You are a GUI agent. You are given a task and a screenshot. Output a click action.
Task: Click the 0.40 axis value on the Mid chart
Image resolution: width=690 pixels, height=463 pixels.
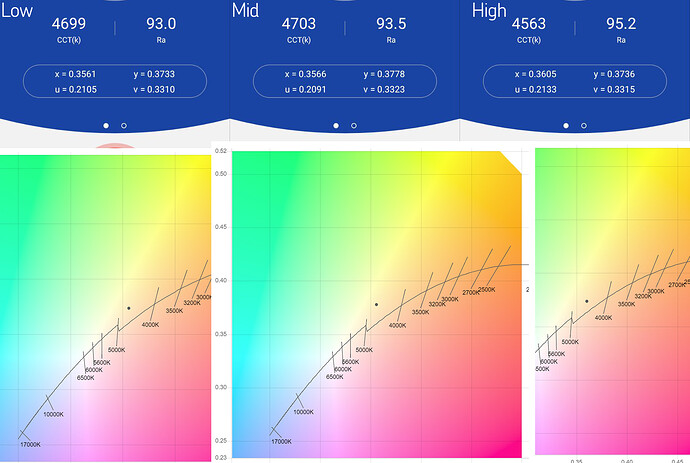[221, 280]
